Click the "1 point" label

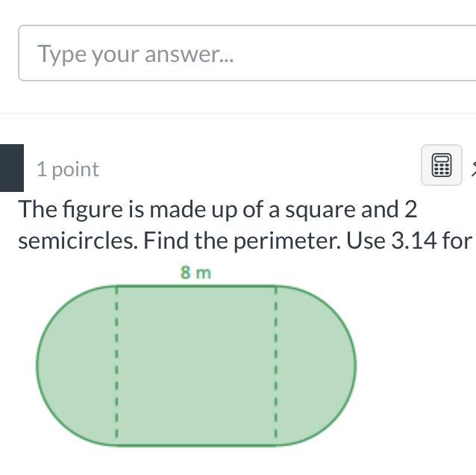pyautogui.click(x=68, y=170)
